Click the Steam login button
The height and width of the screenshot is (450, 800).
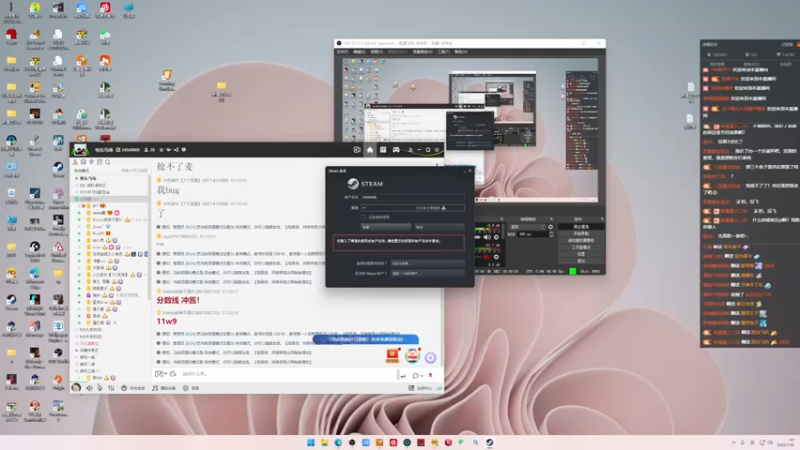point(386,227)
